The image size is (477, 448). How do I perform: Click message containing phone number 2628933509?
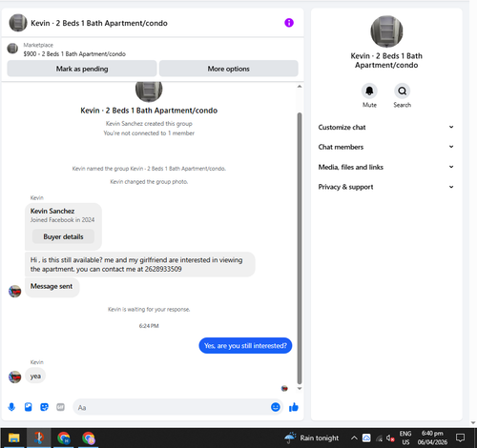pos(140,264)
